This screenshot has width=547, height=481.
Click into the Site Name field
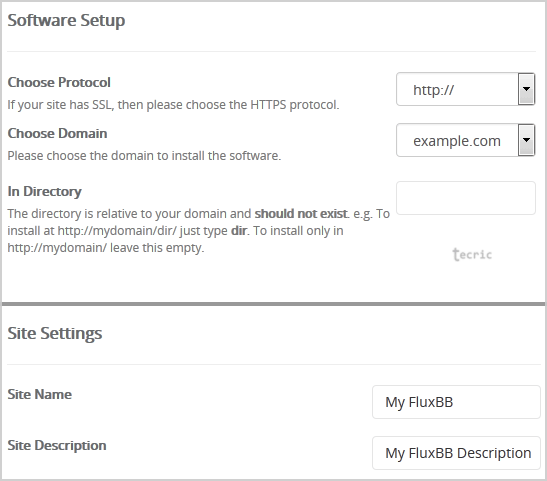[x=456, y=402]
